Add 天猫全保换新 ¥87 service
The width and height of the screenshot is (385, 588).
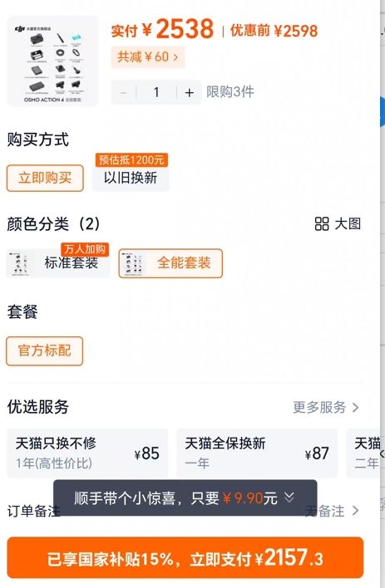257,453
